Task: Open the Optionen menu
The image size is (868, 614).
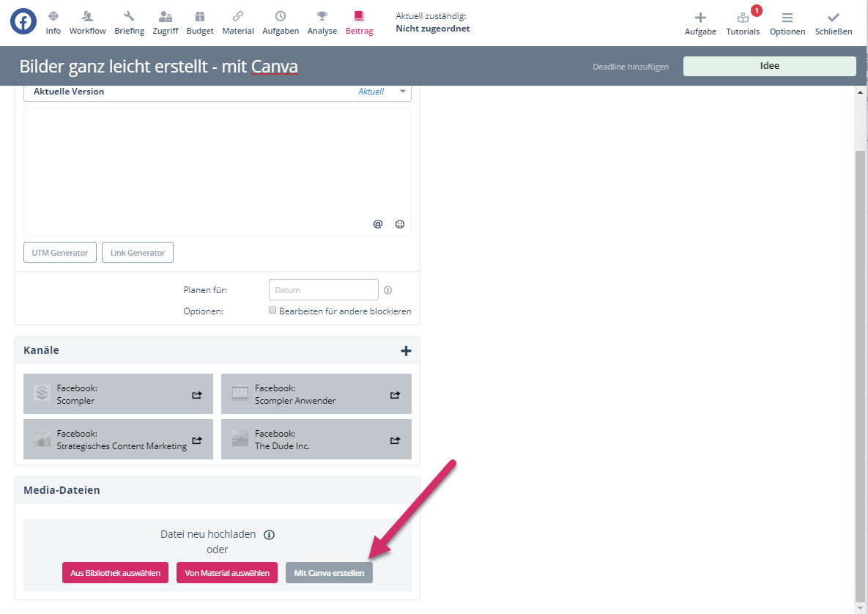Action: (787, 22)
